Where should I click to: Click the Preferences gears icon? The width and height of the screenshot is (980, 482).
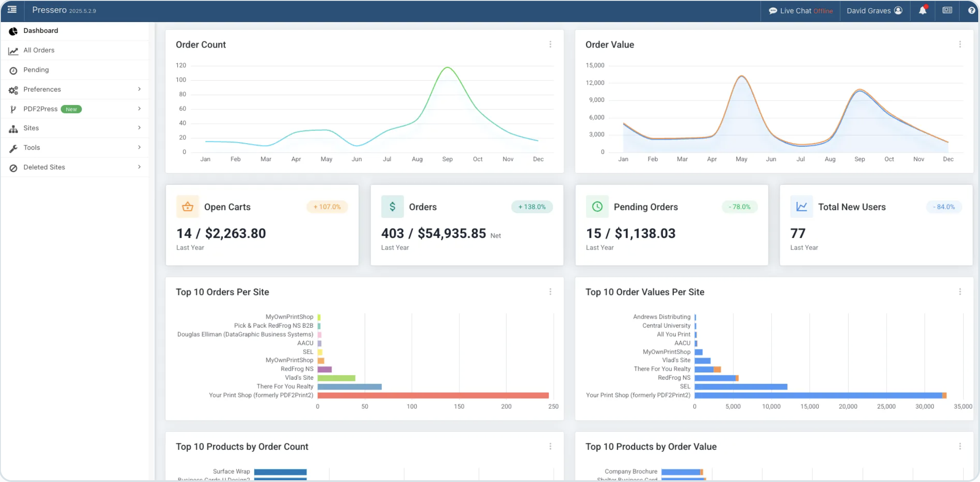tap(13, 90)
